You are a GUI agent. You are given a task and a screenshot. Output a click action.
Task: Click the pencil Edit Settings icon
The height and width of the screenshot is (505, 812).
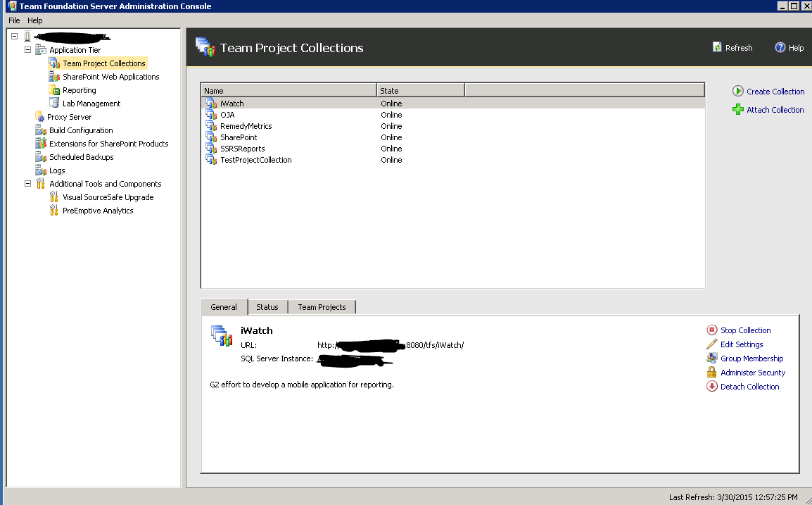coord(712,344)
